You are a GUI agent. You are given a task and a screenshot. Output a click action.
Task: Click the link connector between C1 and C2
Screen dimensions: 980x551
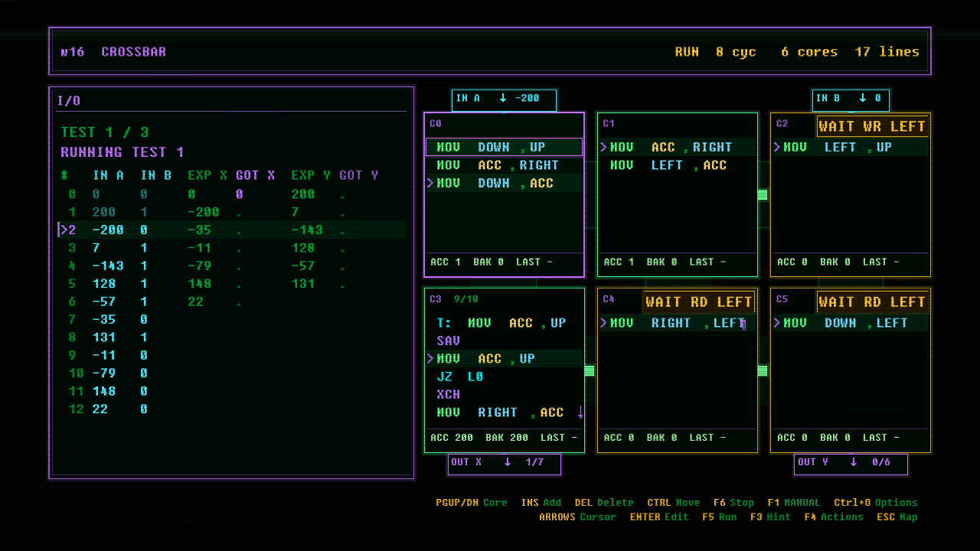(763, 194)
